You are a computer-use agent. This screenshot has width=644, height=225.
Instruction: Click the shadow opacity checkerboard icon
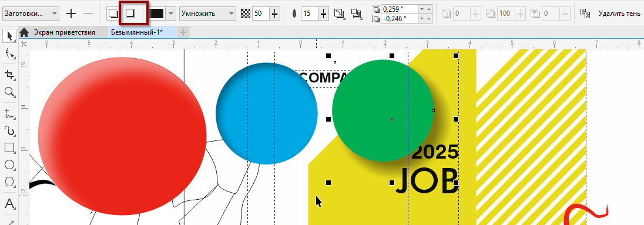(246, 14)
